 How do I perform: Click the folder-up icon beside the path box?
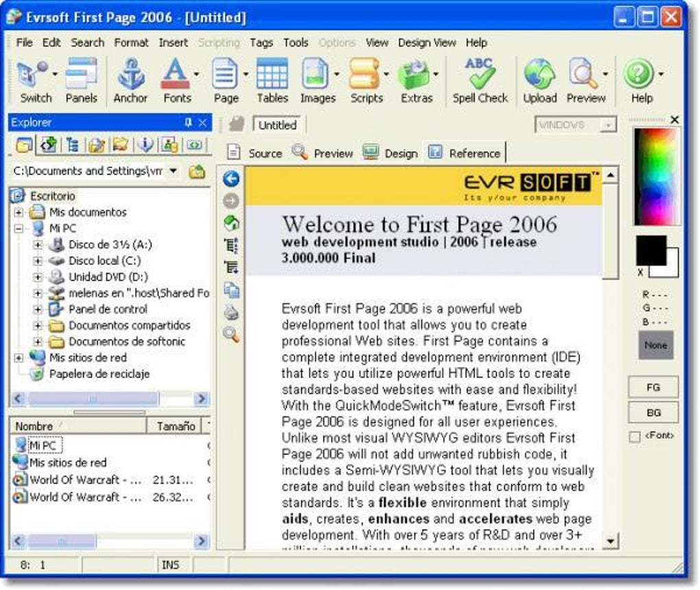click(x=196, y=172)
